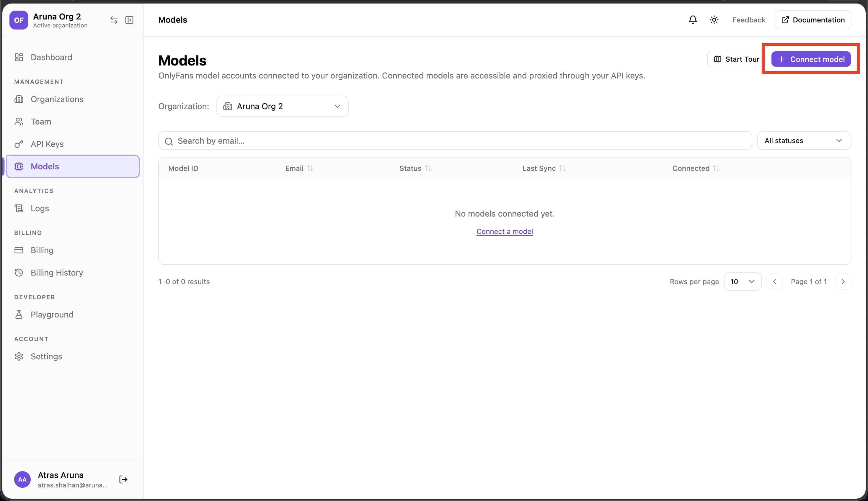The height and width of the screenshot is (501, 868).
Task: Click the Playground flask icon
Action: coord(19,315)
